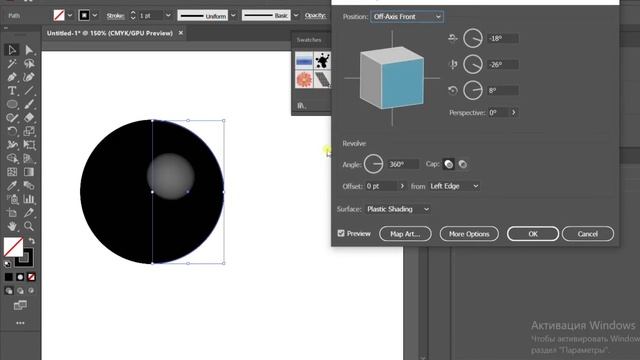
Task: Toggle the Preview checkbox
Action: tap(341, 233)
